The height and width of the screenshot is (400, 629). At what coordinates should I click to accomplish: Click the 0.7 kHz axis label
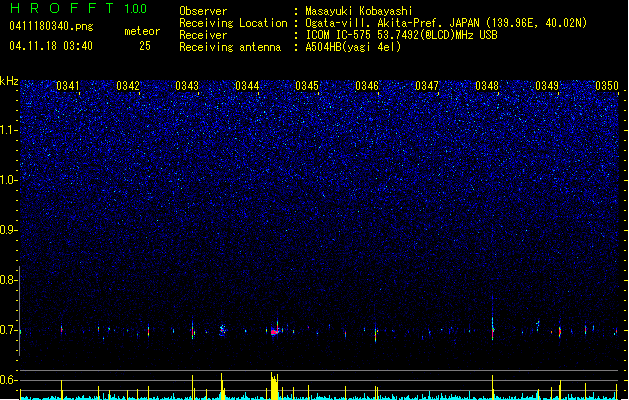8,330
